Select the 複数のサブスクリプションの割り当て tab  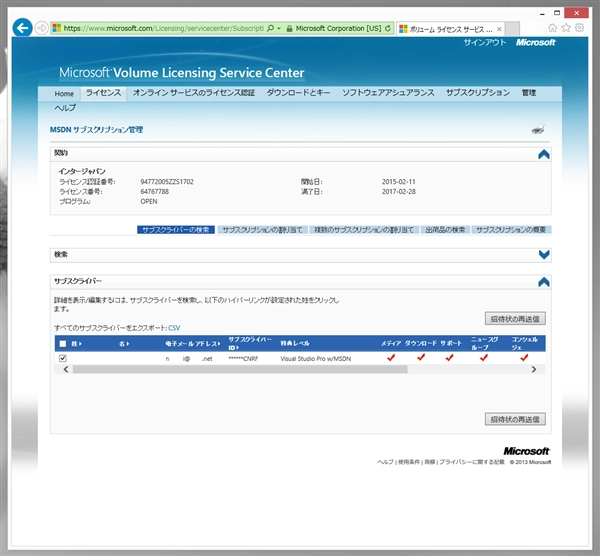pos(364,230)
